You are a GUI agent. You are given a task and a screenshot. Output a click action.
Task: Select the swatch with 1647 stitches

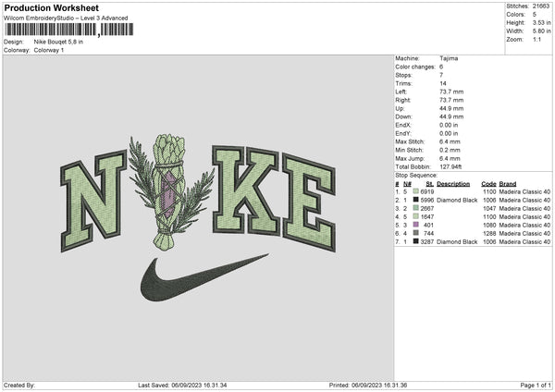(416, 216)
